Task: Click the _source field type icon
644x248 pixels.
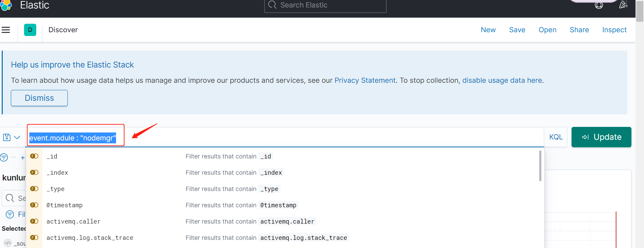Action: [8, 243]
